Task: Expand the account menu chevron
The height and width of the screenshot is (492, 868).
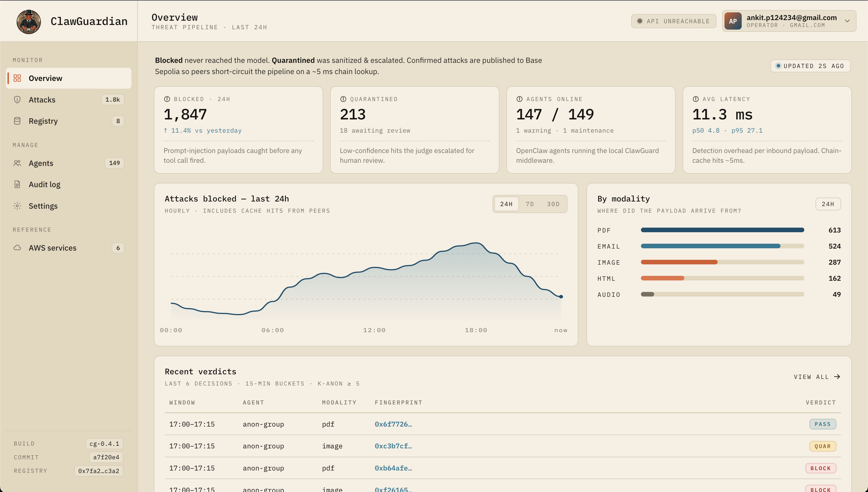Action: (847, 21)
